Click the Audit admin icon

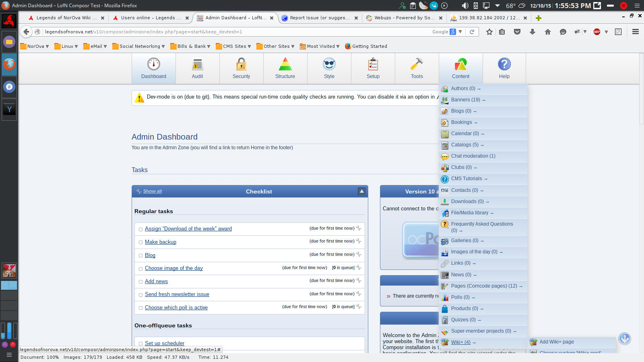197,64
